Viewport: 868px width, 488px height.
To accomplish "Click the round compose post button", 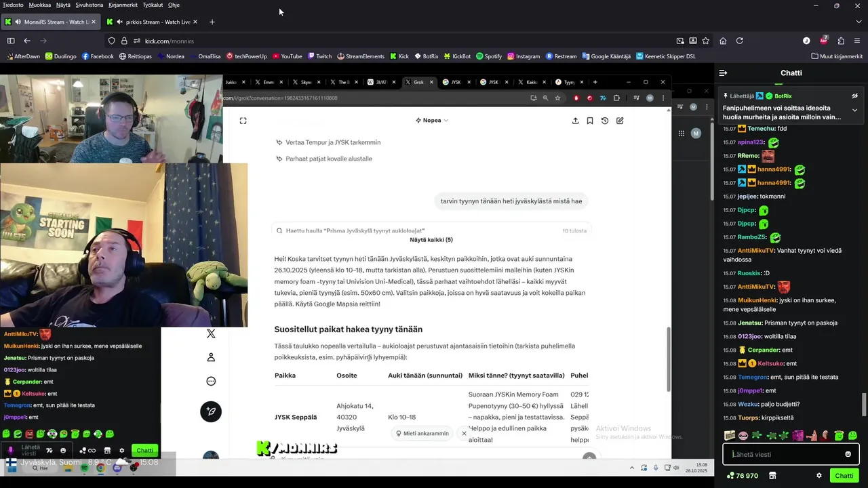I will tap(211, 411).
